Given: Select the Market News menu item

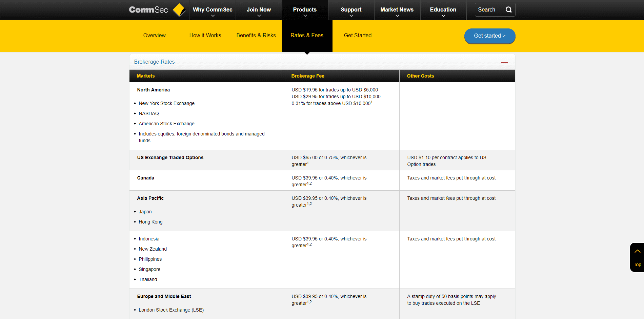Looking at the screenshot, I should tap(397, 9).
